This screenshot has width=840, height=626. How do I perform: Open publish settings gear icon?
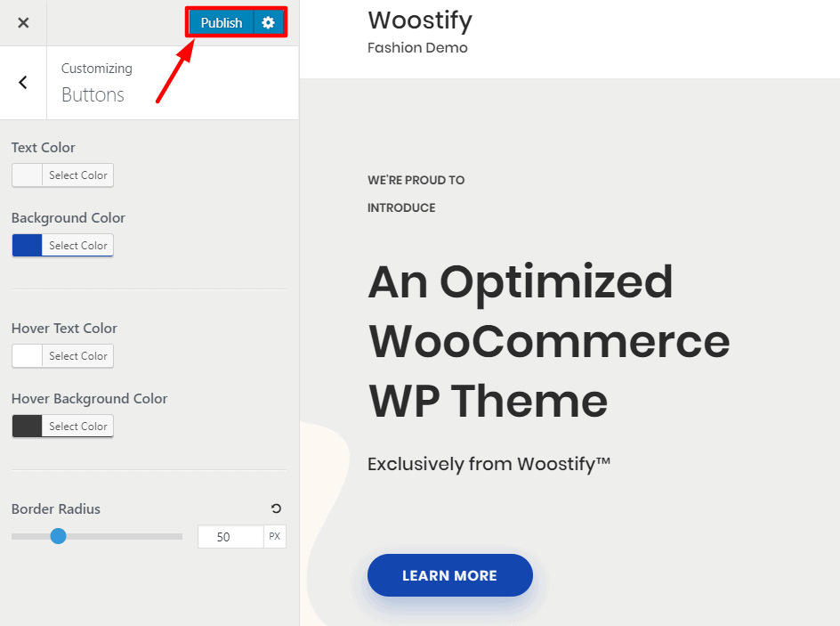tap(269, 22)
